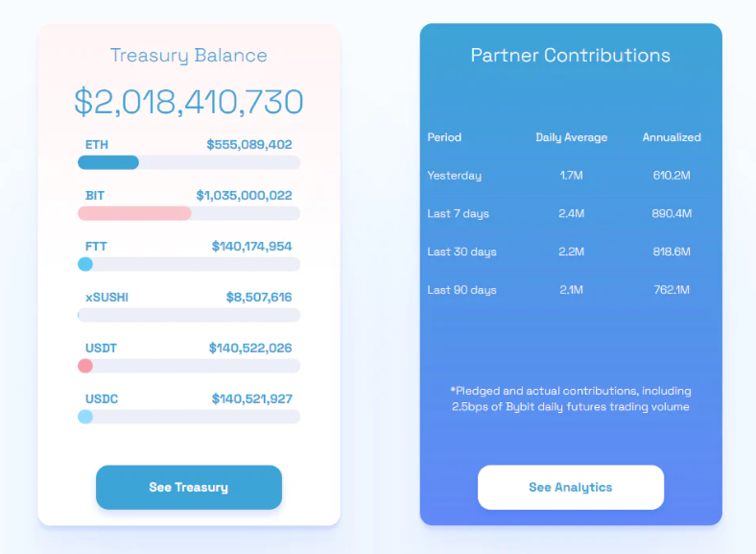This screenshot has height=554, width=756.
Task: Click the See Treasury button
Action: [189, 487]
